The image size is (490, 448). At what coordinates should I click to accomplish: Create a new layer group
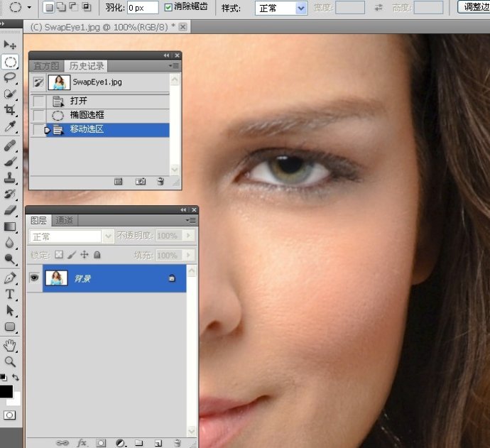(139, 443)
